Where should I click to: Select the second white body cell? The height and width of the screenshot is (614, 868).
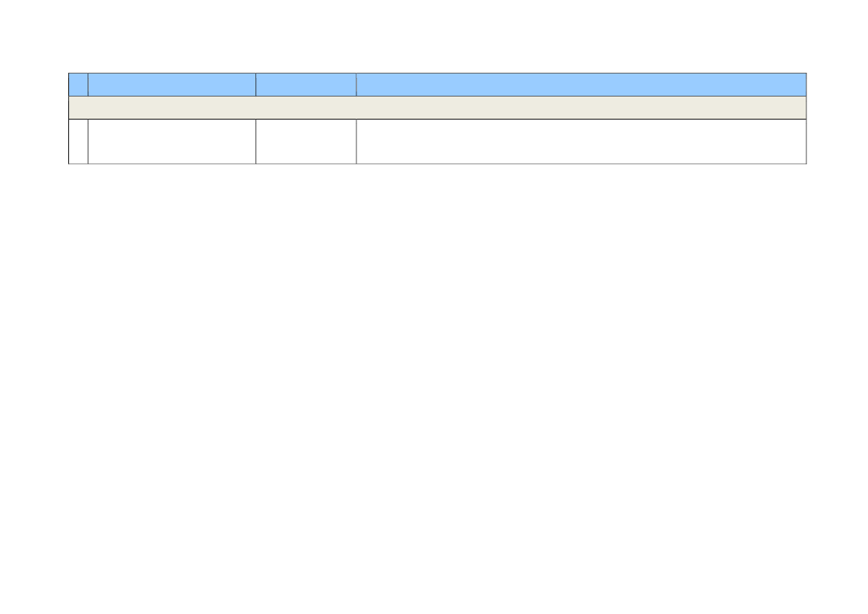pos(172,142)
